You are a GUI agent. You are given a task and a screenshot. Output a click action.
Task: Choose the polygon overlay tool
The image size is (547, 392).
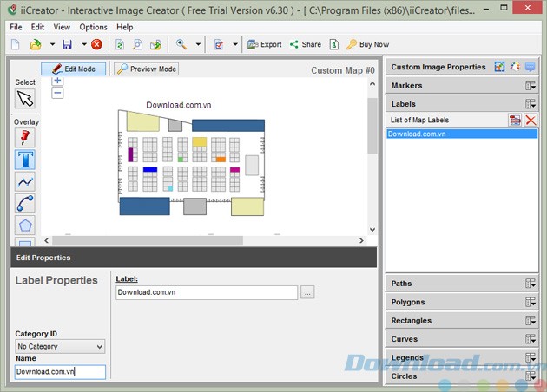pos(25,225)
